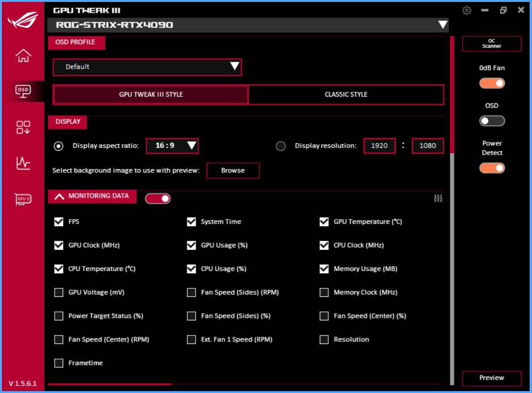The image size is (532, 393).
Task: Open the Default OSD profile dropdown
Action: pos(147,67)
